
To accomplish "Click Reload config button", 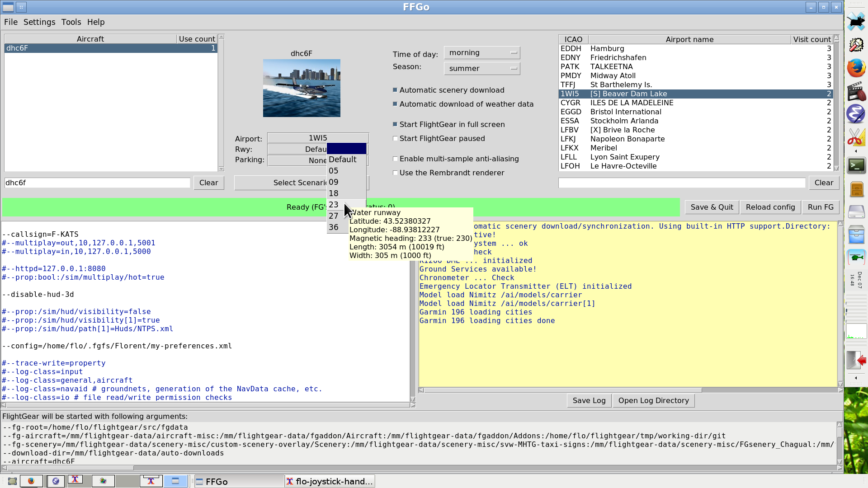I will [770, 207].
